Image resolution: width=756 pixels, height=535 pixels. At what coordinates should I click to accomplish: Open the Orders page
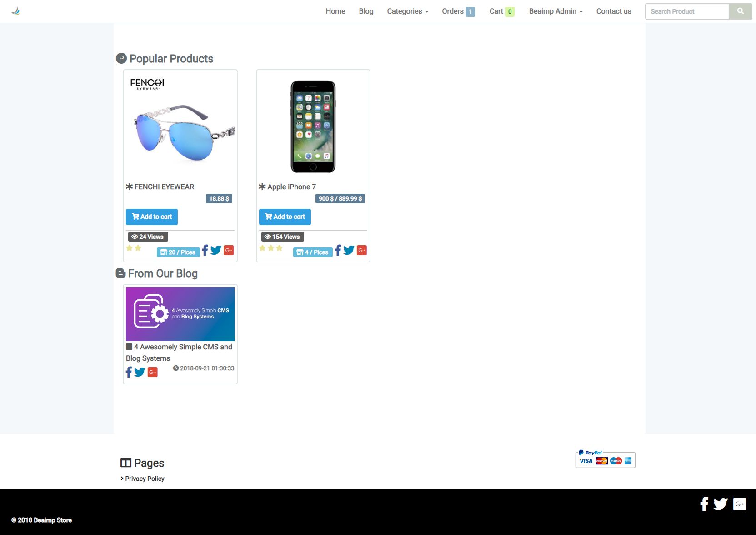tap(458, 11)
